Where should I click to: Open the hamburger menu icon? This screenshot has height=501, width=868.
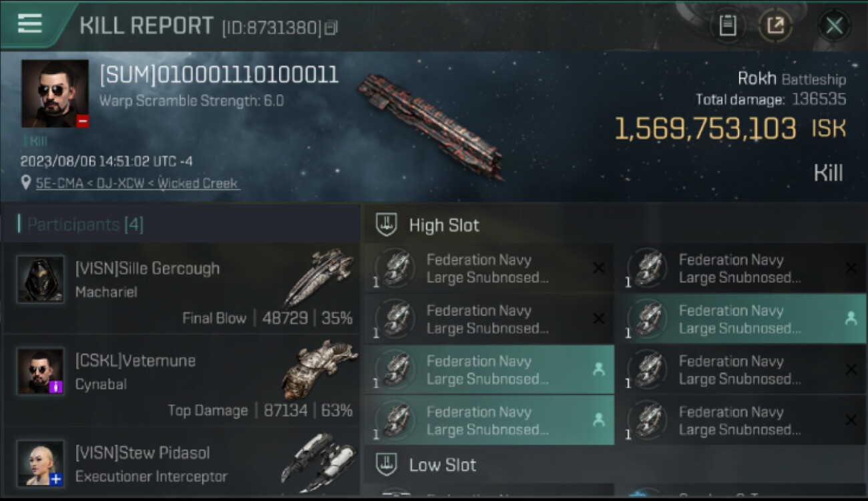pos(30,23)
